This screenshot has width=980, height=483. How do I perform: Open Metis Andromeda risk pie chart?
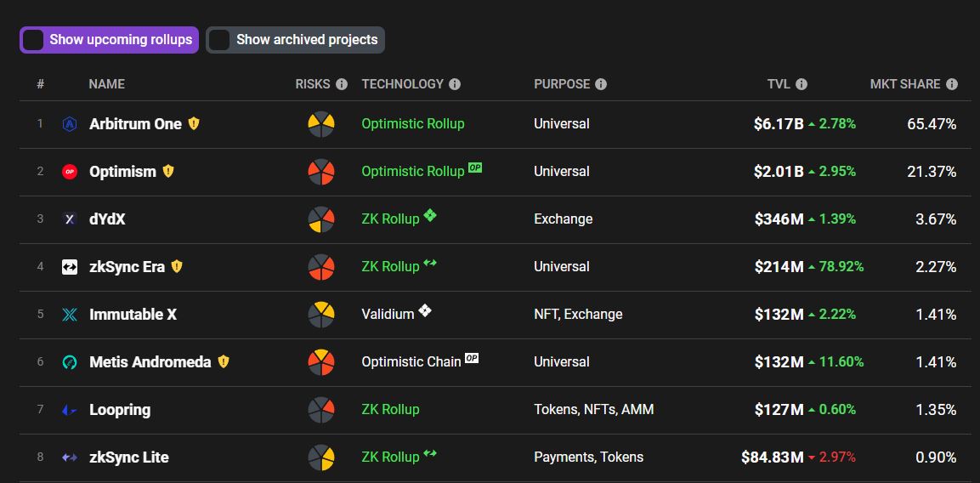[321, 361]
